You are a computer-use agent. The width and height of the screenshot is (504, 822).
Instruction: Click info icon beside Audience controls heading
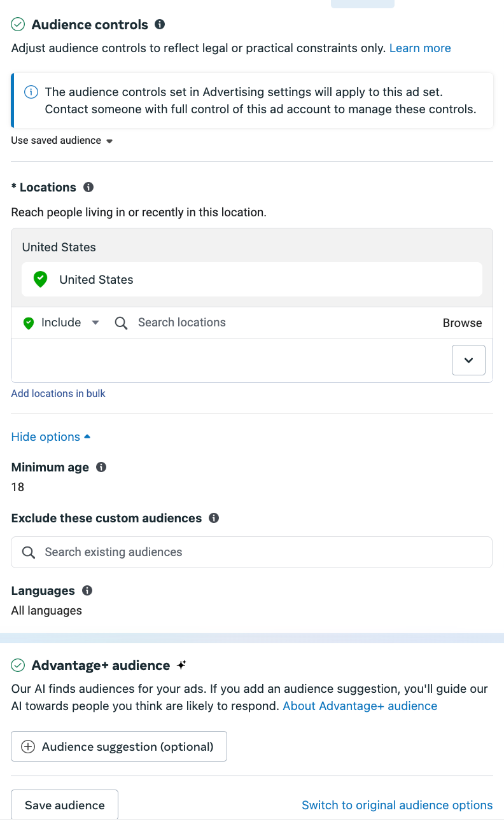(x=160, y=24)
